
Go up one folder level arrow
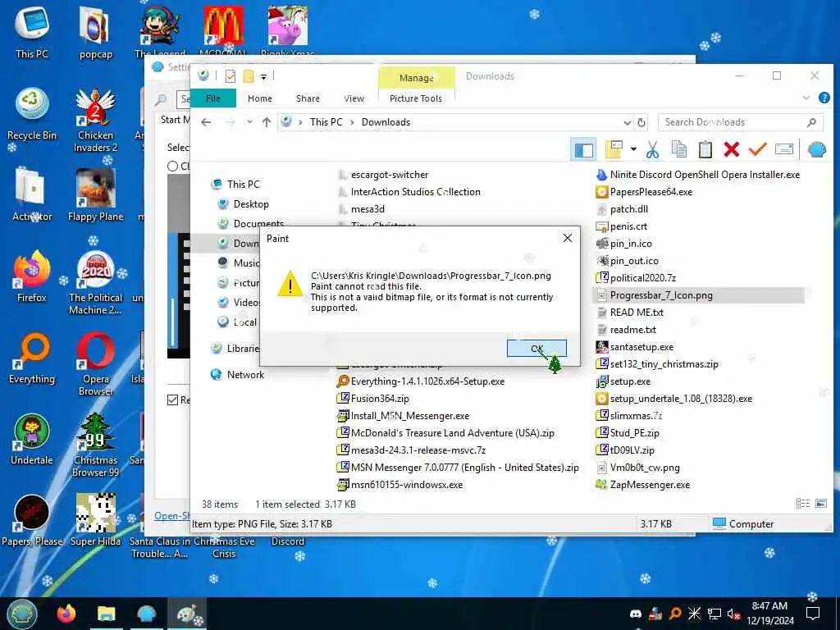pyautogui.click(x=267, y=122)
